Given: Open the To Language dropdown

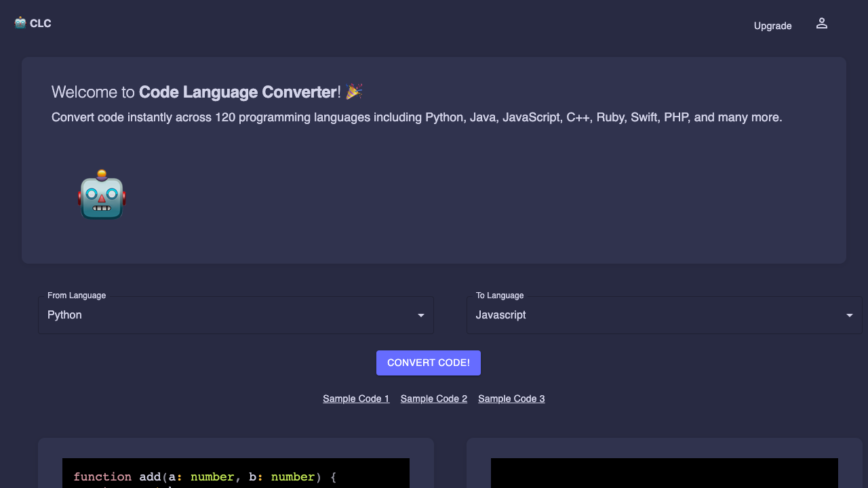Looking at the screenshot, I should click(x=665, y=315).
